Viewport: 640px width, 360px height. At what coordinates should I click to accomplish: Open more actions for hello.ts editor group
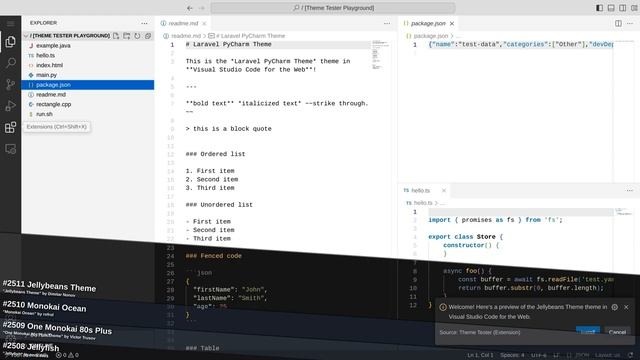click(630, 190)
